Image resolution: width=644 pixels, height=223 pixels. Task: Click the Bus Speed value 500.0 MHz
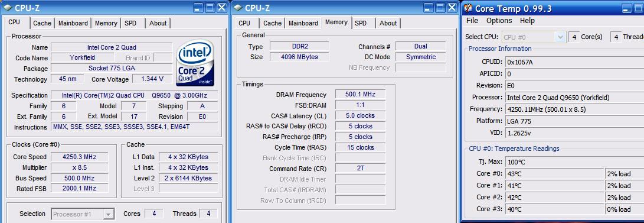tap(79, 178)
